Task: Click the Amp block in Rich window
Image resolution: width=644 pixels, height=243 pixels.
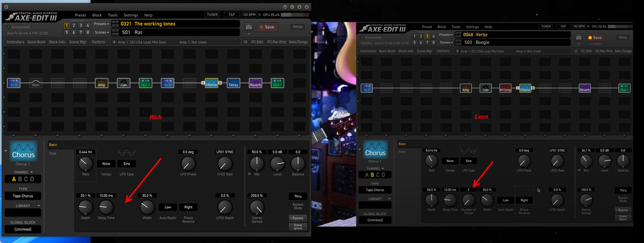Action: 102,83
